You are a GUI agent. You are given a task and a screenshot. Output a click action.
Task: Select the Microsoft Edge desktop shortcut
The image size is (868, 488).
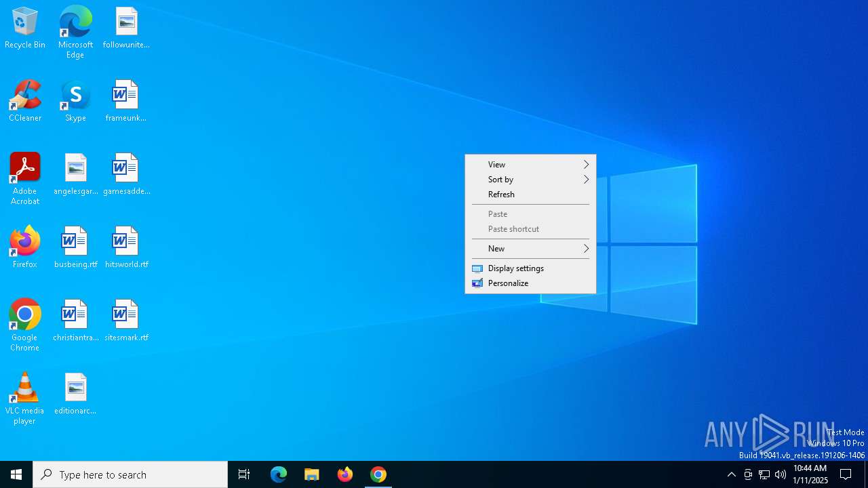[75, 33]
